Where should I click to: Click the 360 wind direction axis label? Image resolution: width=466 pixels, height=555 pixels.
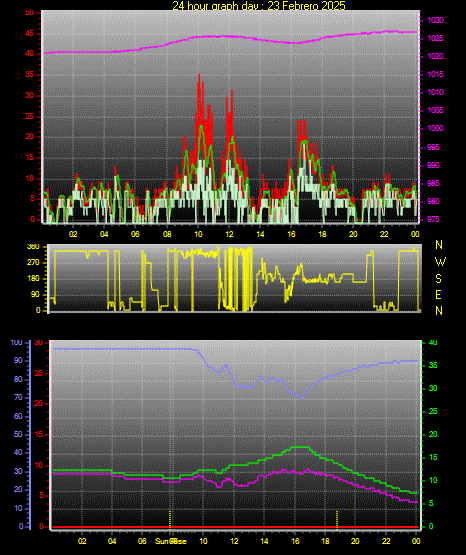point(33,247)
